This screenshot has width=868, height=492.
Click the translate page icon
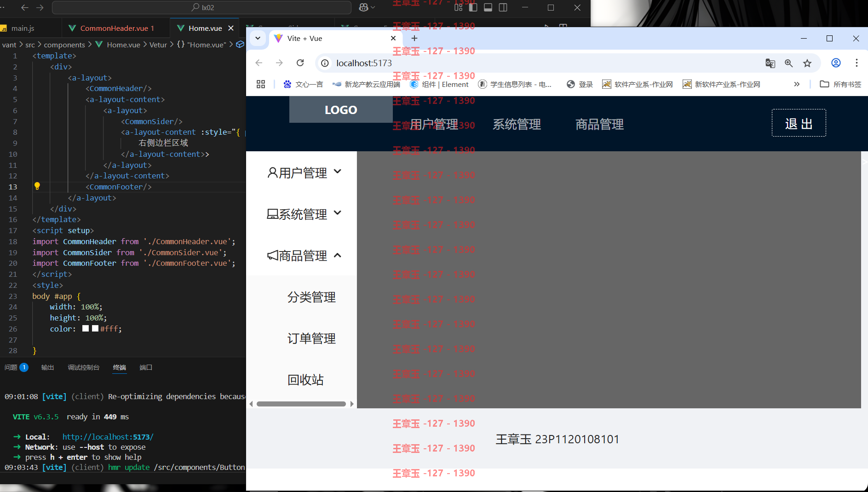tap(770, 63)
